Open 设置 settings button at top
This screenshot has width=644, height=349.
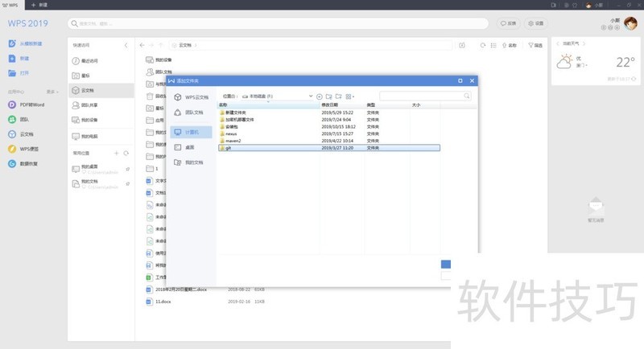pos(536,23)
